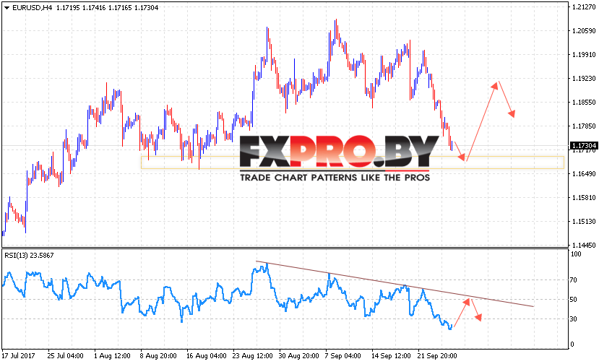Click price axis value 1.17850
This screenshot has height=364, width=599.
point(584,126)
